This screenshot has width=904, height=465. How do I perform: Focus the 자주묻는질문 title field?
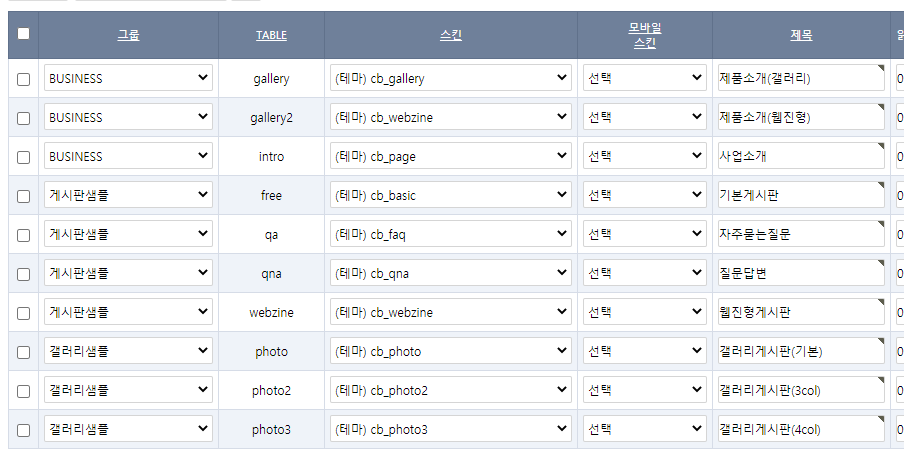point(800,235)
